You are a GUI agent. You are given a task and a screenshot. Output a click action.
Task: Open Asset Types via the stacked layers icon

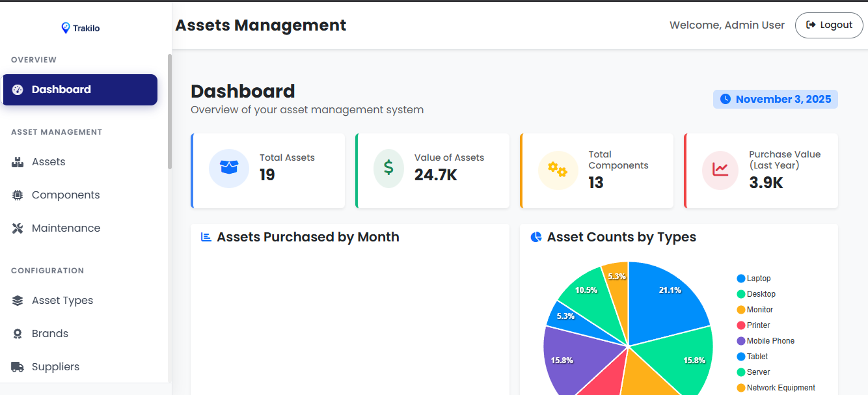16,300
